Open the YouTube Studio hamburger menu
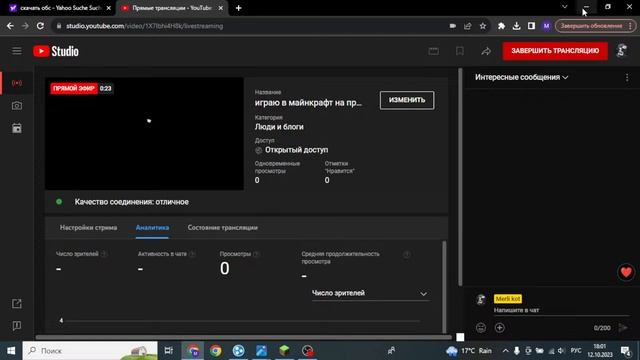640x360 pixels. point(17,51)
